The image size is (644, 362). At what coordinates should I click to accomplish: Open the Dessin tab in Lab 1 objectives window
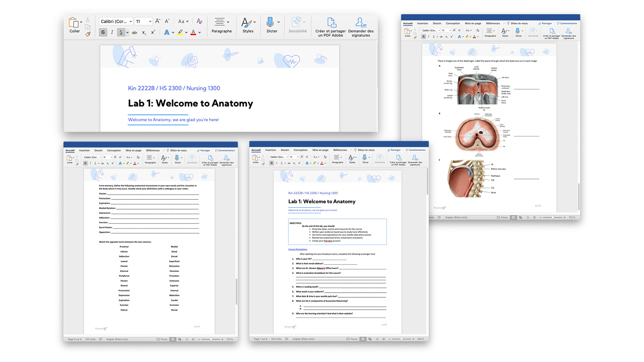(x=285, y=150)
